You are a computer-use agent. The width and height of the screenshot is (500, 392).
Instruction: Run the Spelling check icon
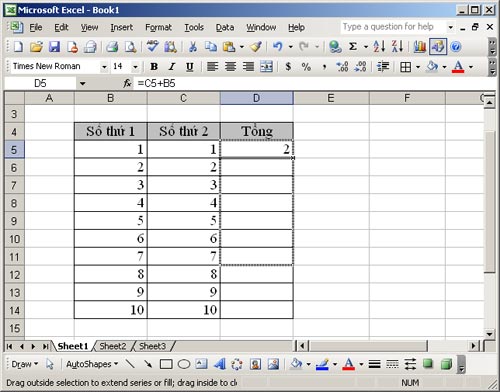[x=152, y=47]
